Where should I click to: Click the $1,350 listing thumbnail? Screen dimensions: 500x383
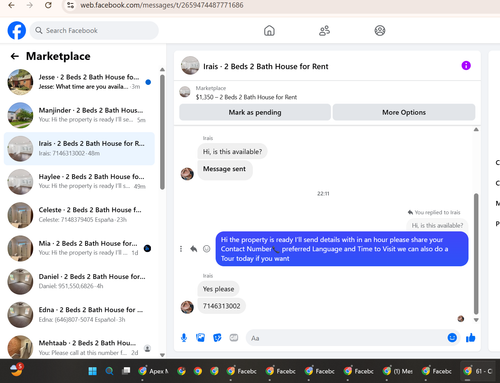point(185,92)
